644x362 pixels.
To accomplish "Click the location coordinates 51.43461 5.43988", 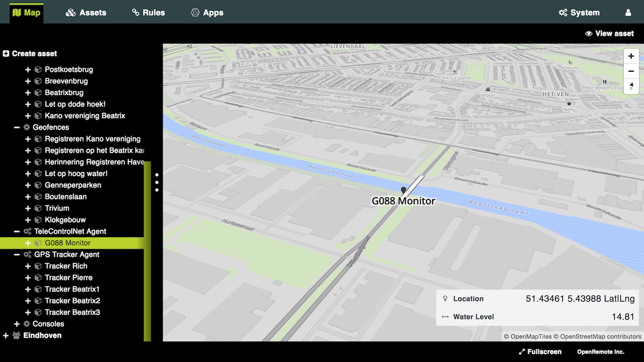I will [563, 299].
